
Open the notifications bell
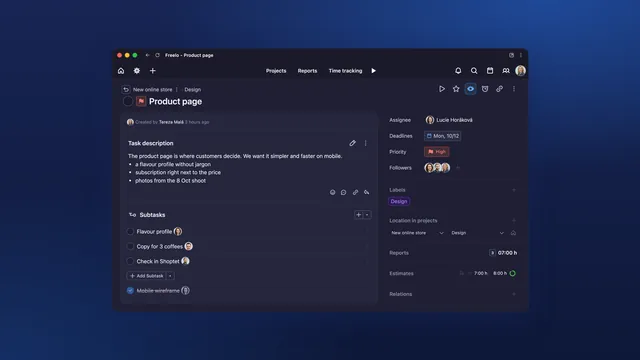[458, 71]
